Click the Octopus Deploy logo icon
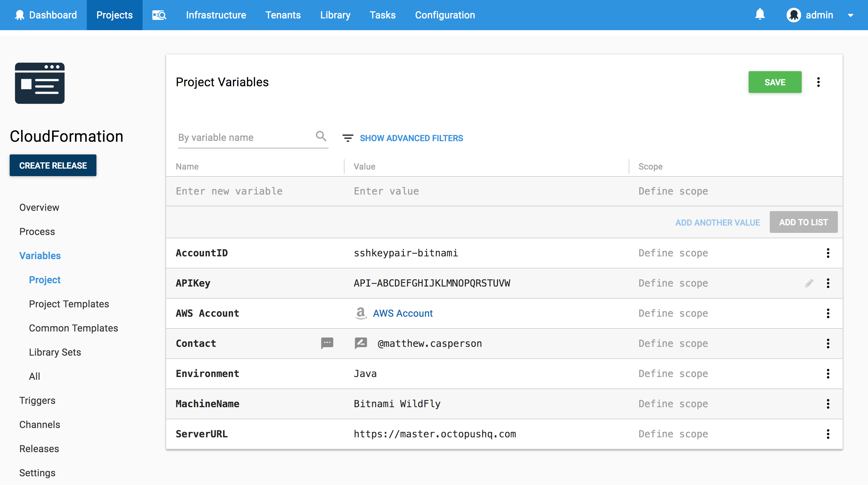Image resolution: width=868 pixels, height=485 pixels. click(20, 15)
